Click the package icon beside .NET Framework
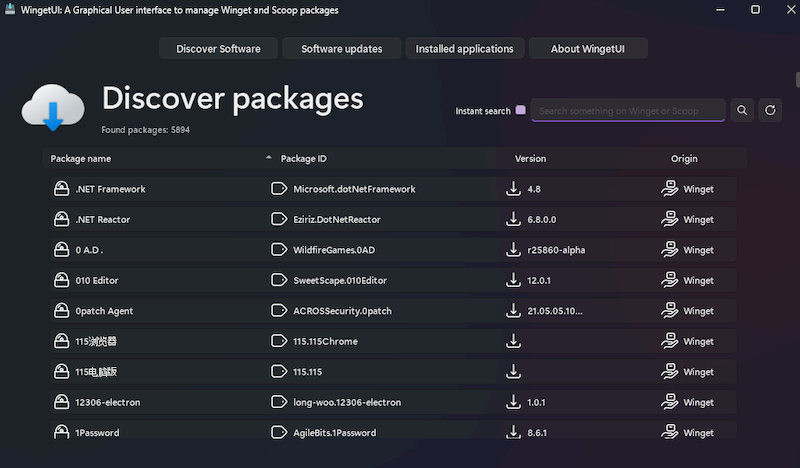 point(59,189)
